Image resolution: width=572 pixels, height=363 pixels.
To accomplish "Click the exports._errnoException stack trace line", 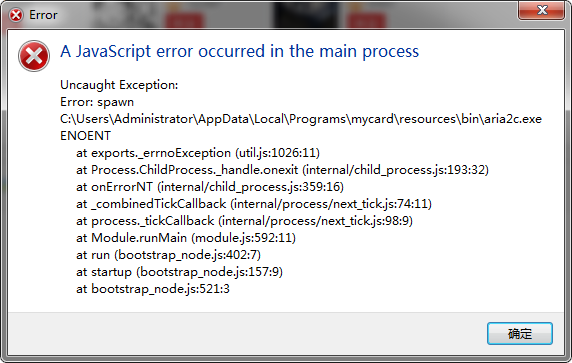I will point(198,153).
